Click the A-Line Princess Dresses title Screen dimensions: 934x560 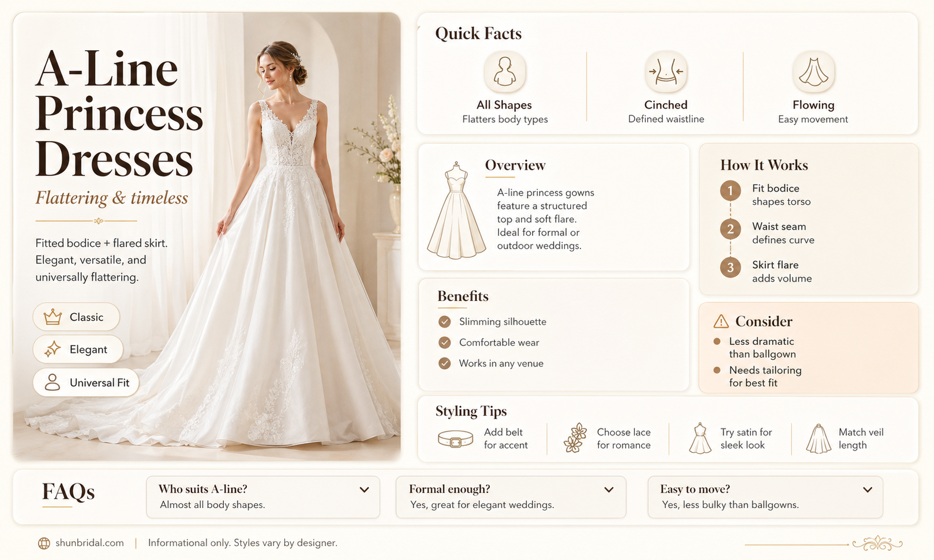click(x=119, y=115)
